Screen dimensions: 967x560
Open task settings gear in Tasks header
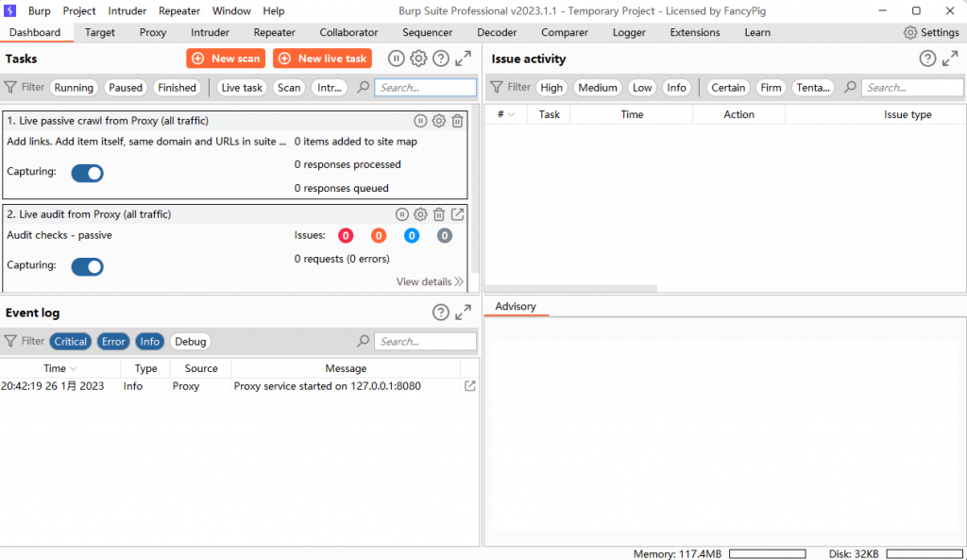click(418, 59)
